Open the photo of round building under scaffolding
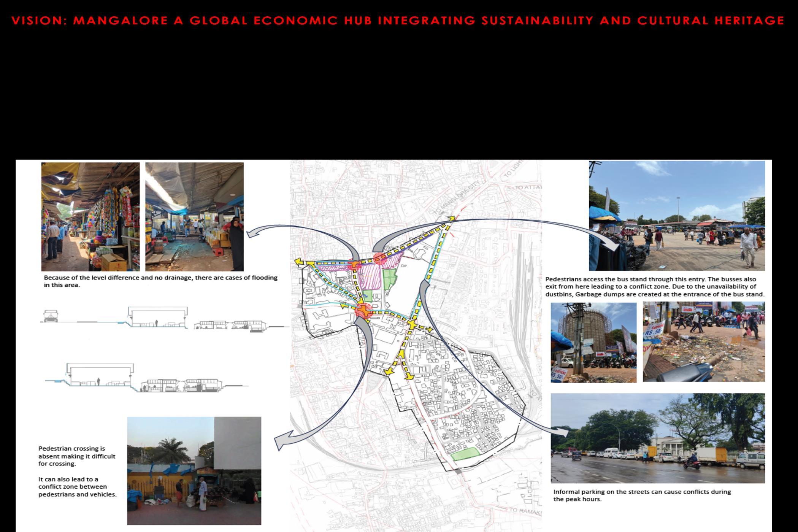The width and height of the screenshot is (798, 532). [593, 342]
